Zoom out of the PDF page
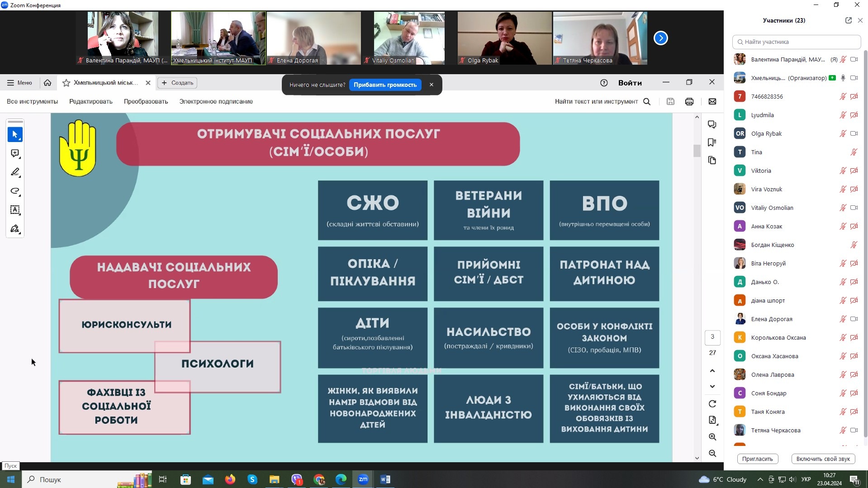 (712, 453)
